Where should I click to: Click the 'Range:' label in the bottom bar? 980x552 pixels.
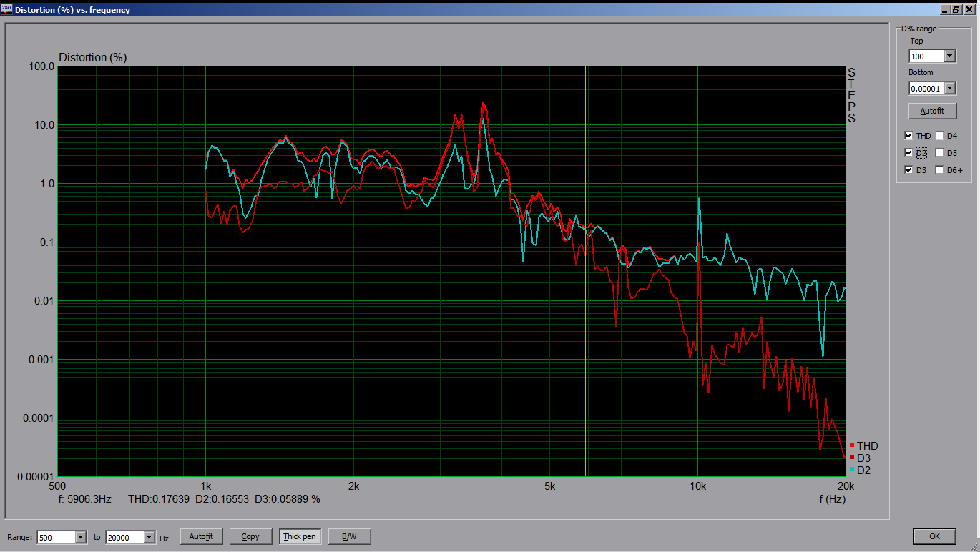[19, 538]
